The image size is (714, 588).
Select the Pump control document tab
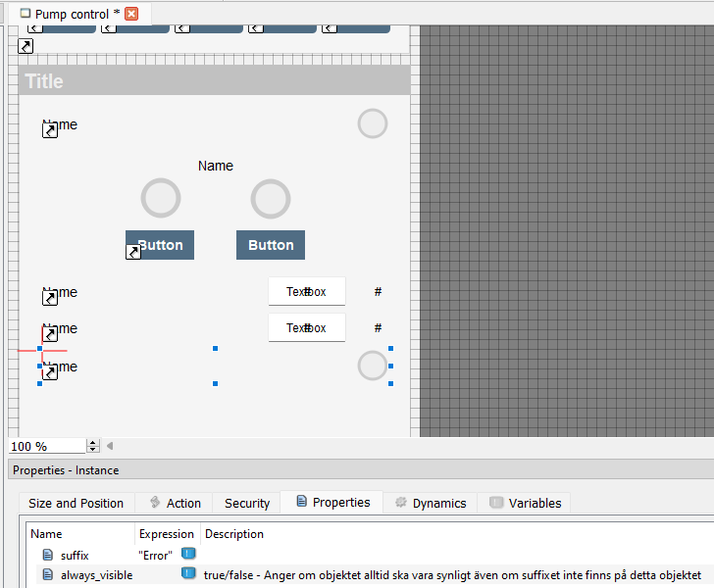click(71, 14)
